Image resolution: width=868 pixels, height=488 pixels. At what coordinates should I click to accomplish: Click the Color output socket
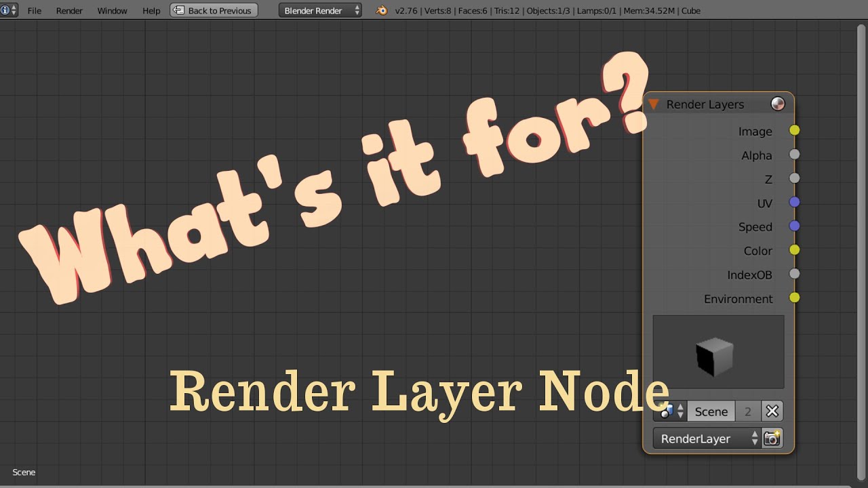pyautogui.click(x=795, y=250)
